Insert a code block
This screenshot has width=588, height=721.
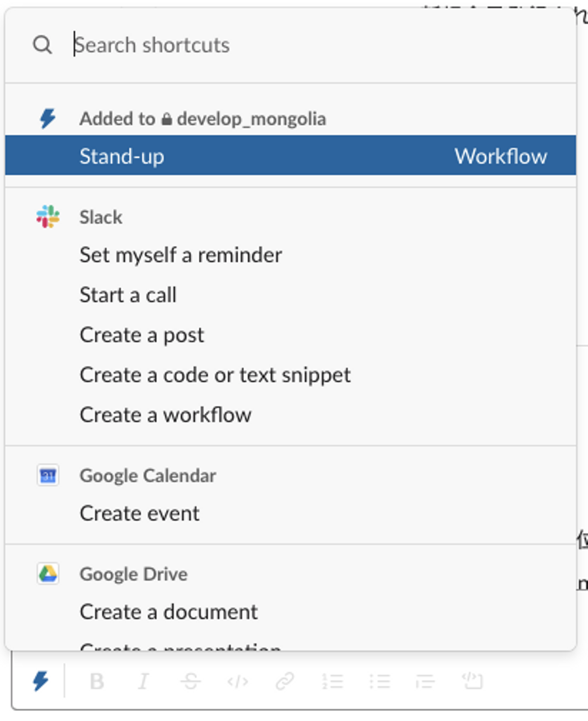point(472,681)
